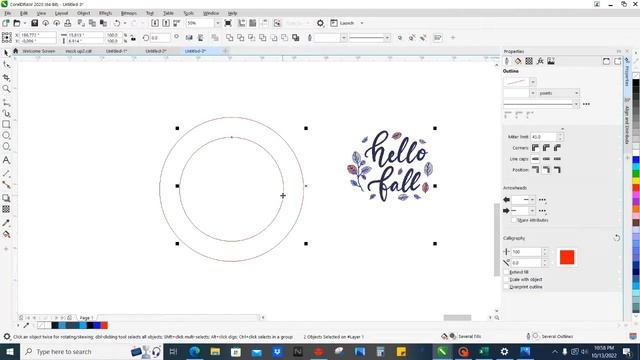Screen dimensions: 640x360
Task: Open Windows Start menu
Action: (10, 351)
